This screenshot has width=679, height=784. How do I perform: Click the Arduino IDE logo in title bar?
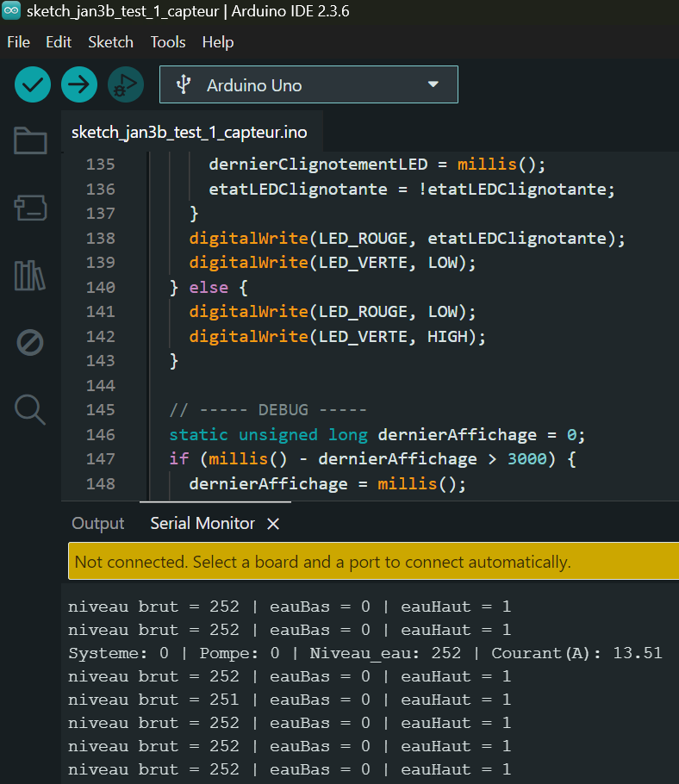coord(12,12)
